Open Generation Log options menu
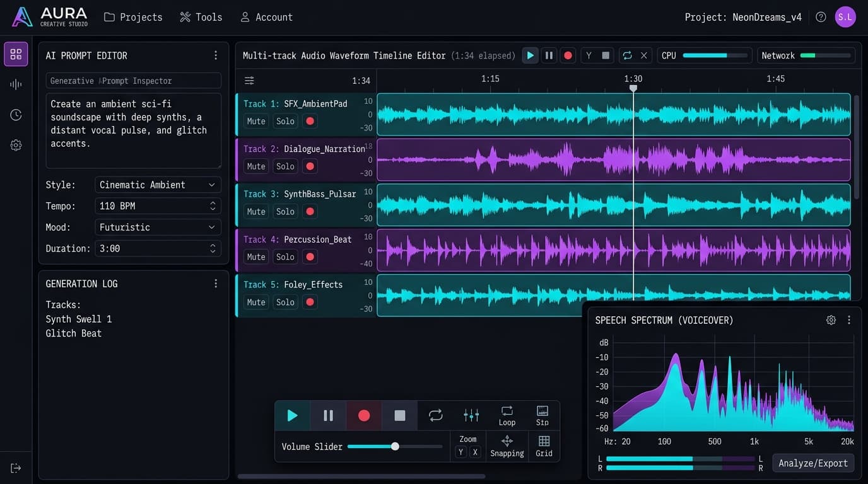This screenshot has width=868, height=484. [216, 284]
